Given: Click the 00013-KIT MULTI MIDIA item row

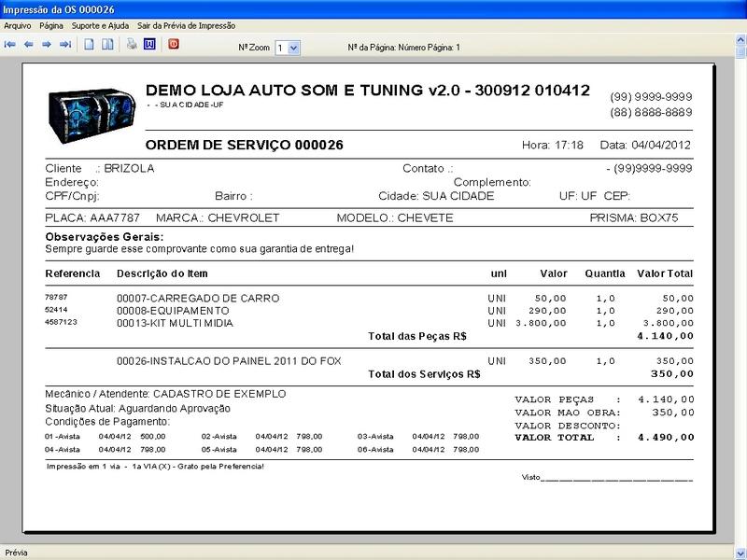Looking at the screenshot, I should point(175,323).
